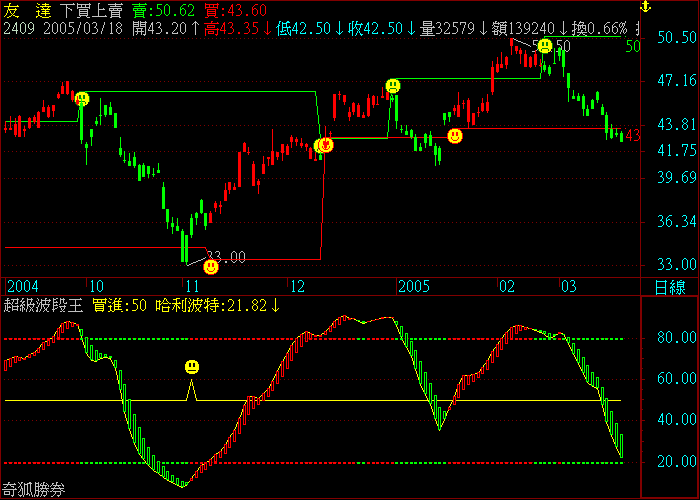700x500 pixels.
Task: Click the 下買上賣 indicator name in header
Action: click(93, 10)
